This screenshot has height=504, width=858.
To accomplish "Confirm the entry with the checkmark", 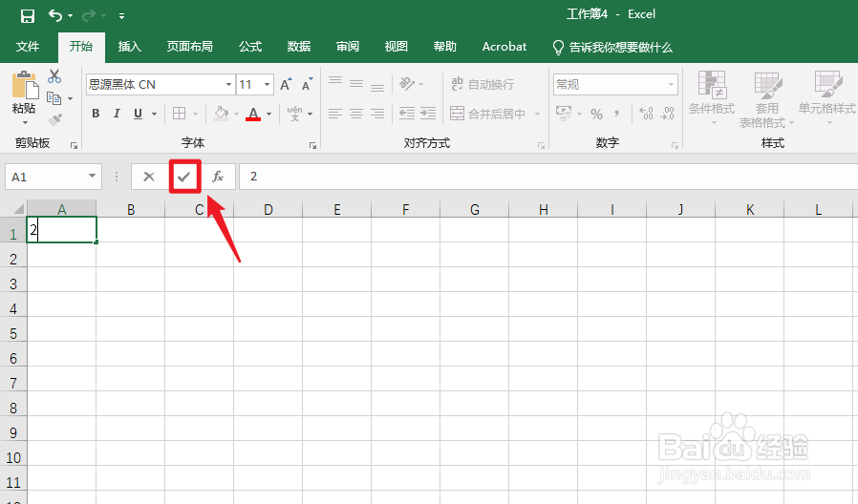I will [x=184, y=177].
